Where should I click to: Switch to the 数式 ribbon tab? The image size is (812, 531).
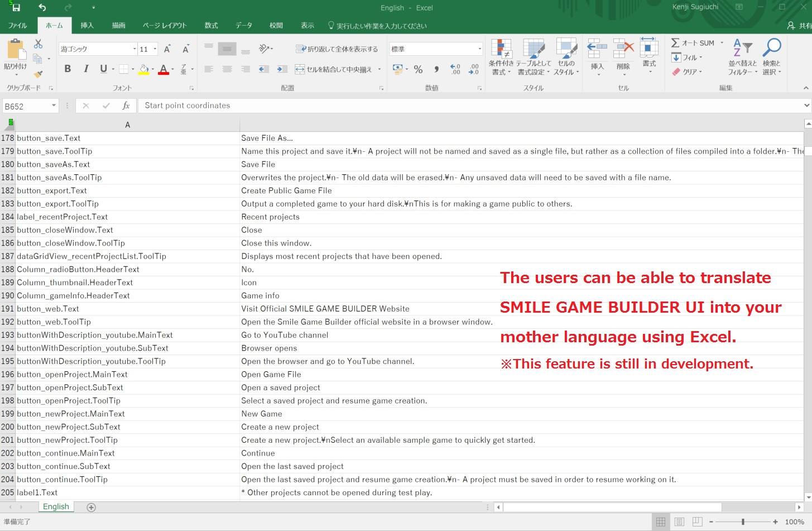click(211, 26)
